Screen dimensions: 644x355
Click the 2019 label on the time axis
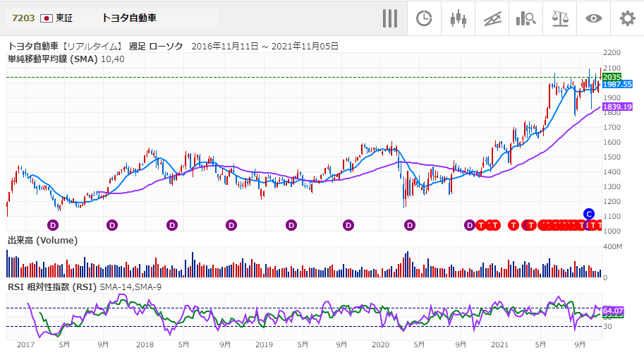(264, 344)
